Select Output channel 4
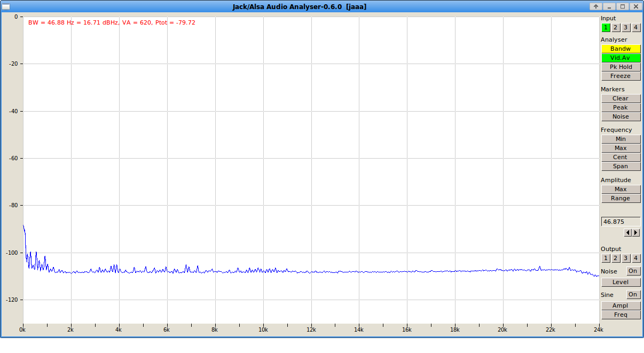 click(635, 258)
